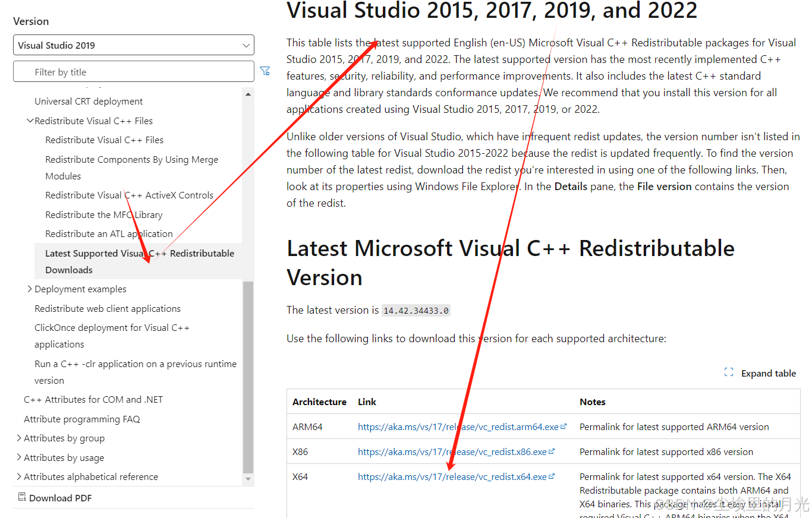Screen dimensions: 812x518
Task: Click the Notes column header
Action: pyautogui.click(x=593, y=402)
